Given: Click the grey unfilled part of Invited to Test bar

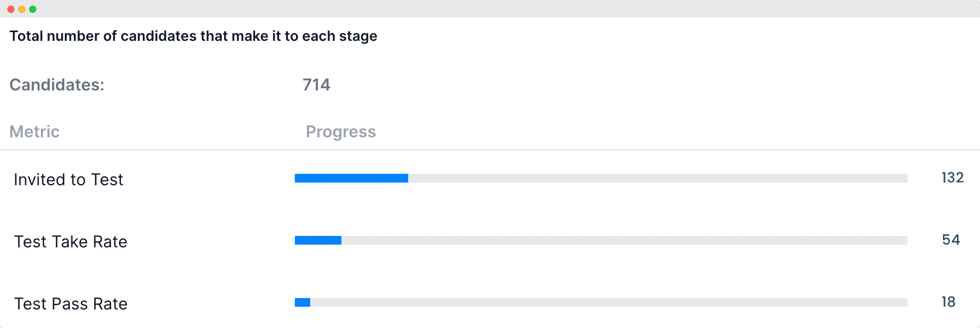Looking at the screenshot, I should 658,178.
